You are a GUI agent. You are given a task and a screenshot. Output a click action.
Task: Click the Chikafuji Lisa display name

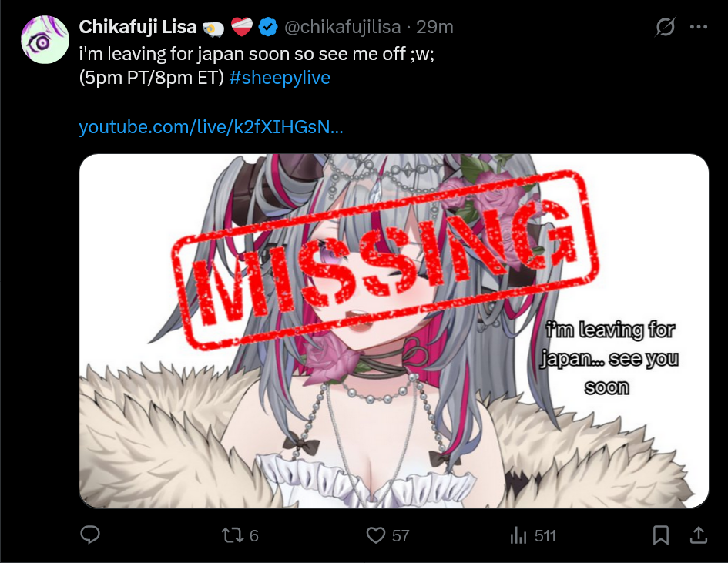pyautogui.click(x=138, y=27)
